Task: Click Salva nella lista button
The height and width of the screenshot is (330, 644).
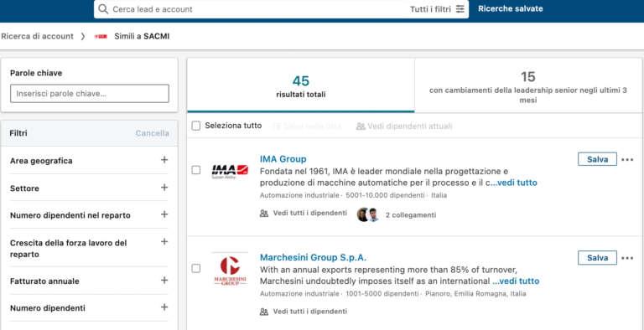Action: (307, 126)
